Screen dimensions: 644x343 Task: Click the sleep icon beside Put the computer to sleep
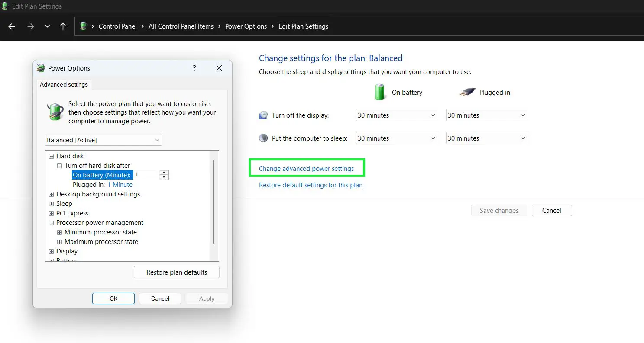pyautogui.click(x=263, y=138)
